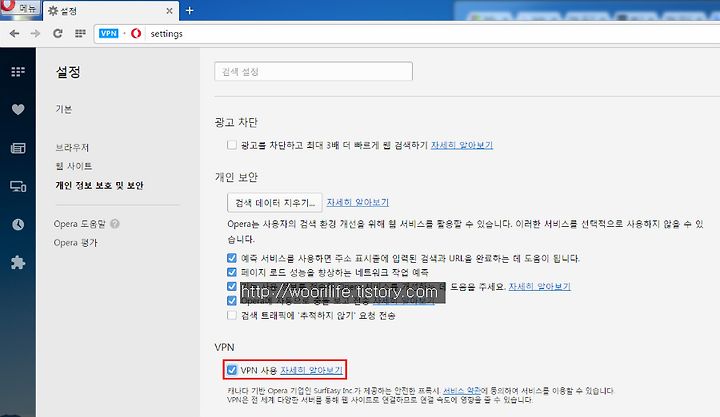Open Opera 도움말 link
The width and height of the screenshot is (720, 417).
pos(79,224)
